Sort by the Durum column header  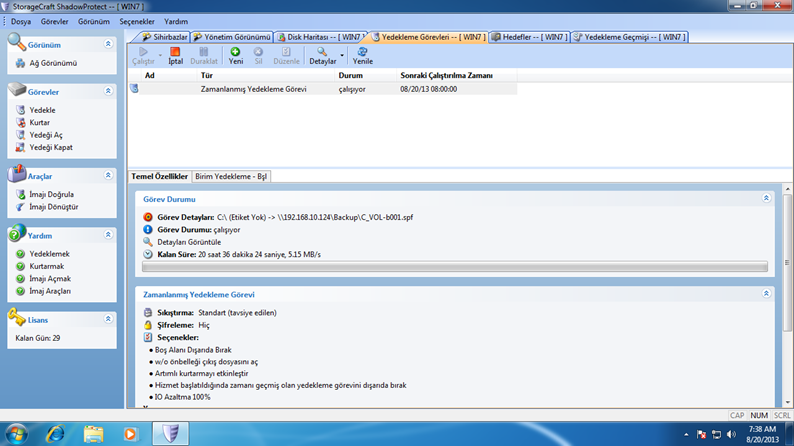pos(365,75)
